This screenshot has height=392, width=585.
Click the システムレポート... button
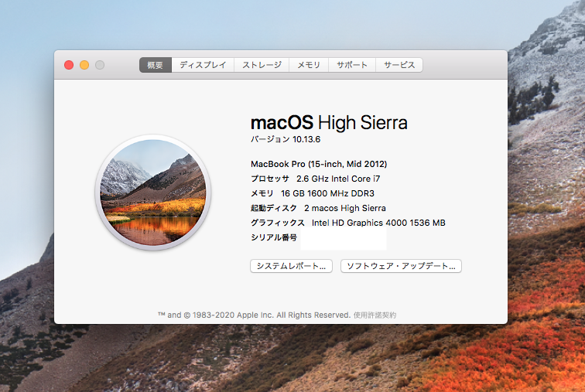291,266
